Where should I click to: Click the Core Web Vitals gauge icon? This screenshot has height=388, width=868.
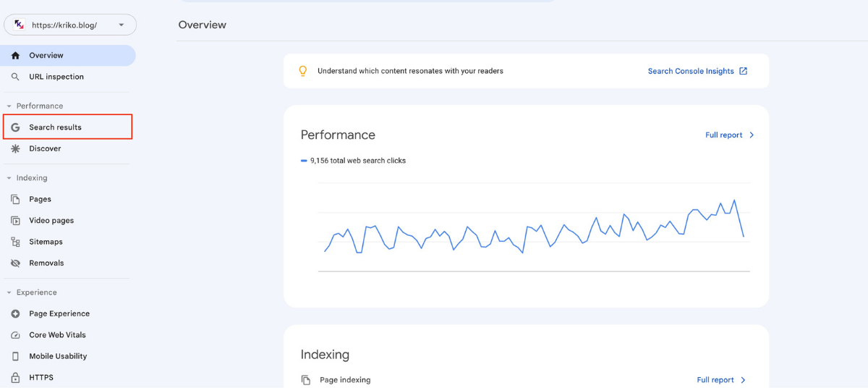[15, 335]
